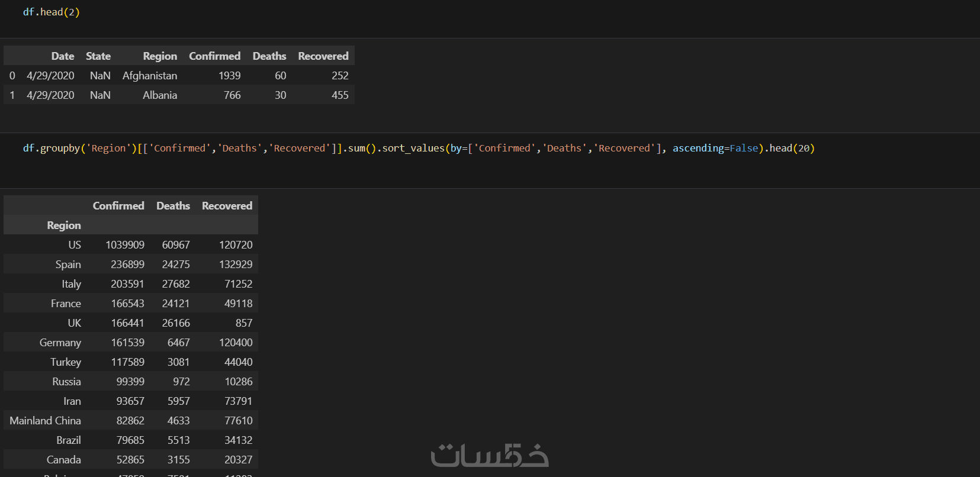Click the Deaths header in grouped table

pos(173,206)
